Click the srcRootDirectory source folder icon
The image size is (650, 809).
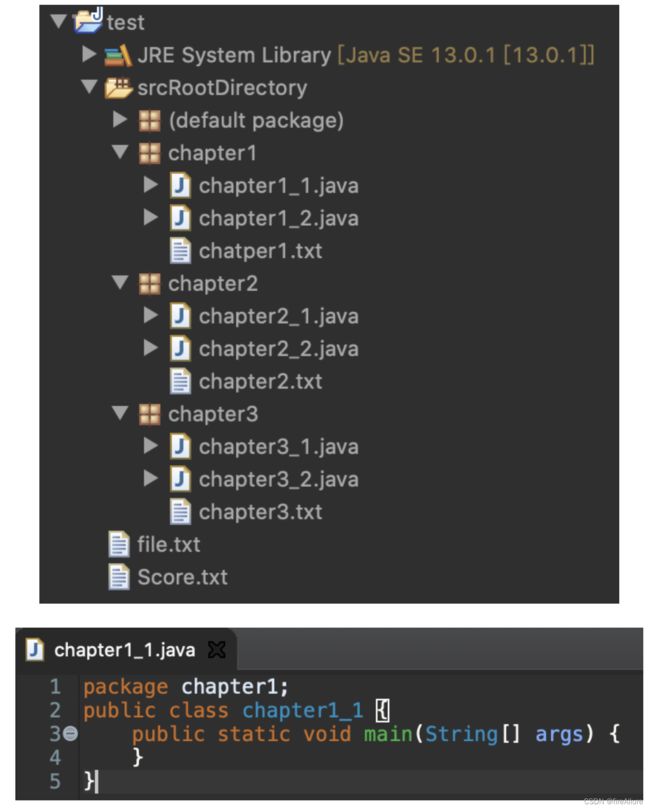click(x=119, y=88)
